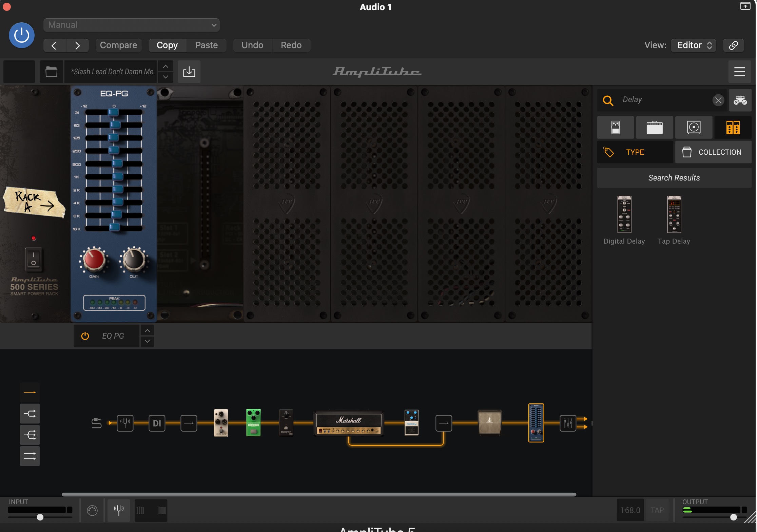Adjust the EQ-PG 31 Hz band slider

click(x=113, y=112)
